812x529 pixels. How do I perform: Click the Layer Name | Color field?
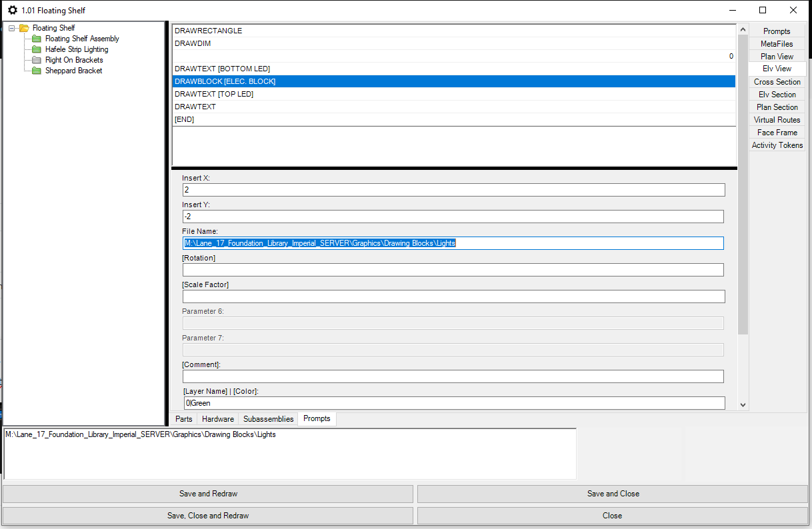click(x=454, y=403)
